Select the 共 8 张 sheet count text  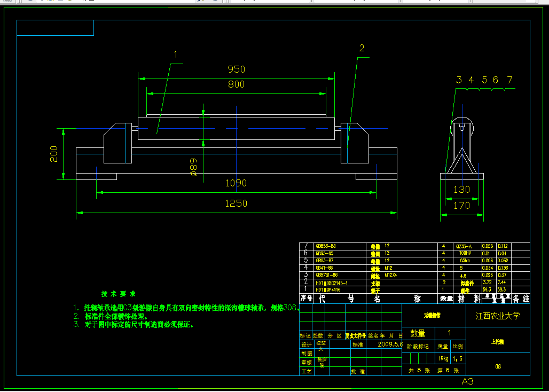tap(420, 370)
